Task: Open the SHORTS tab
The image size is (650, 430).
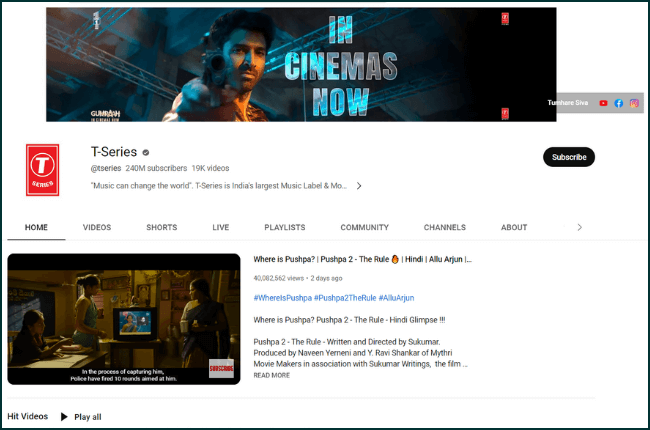Action: coord(161,228)
